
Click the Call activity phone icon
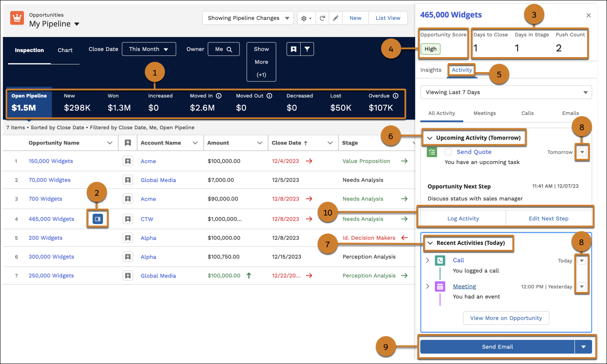coord(440,260)
